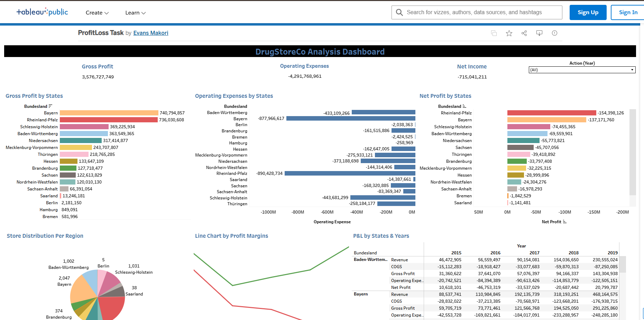Image resolution: width=644 pixels, height=320 pixels.
Task: Click the Net Income value -715,041,211
Action: point(472,77)
